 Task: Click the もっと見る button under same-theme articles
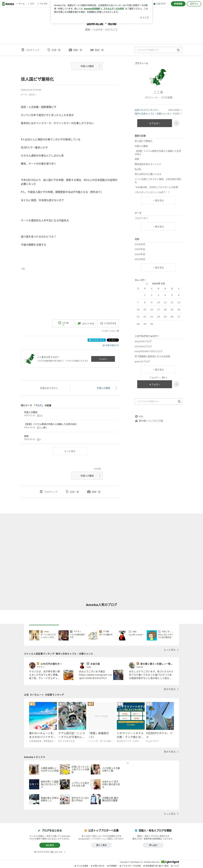tap(70, 451)
